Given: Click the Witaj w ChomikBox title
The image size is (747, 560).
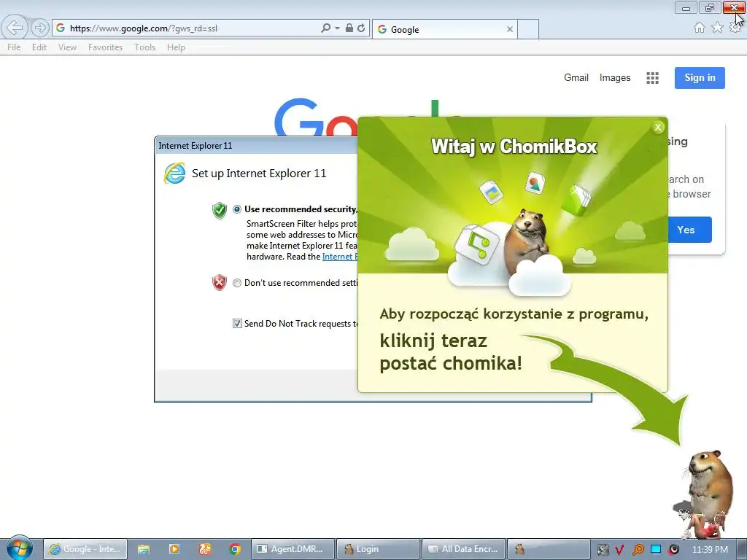Looking at the screenshot, I should tap(514, 146).
